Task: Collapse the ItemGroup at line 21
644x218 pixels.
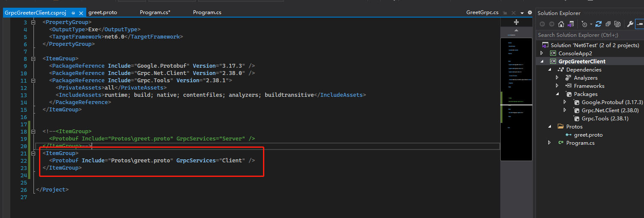Action: pyautogui.click(x=33, y=153)
